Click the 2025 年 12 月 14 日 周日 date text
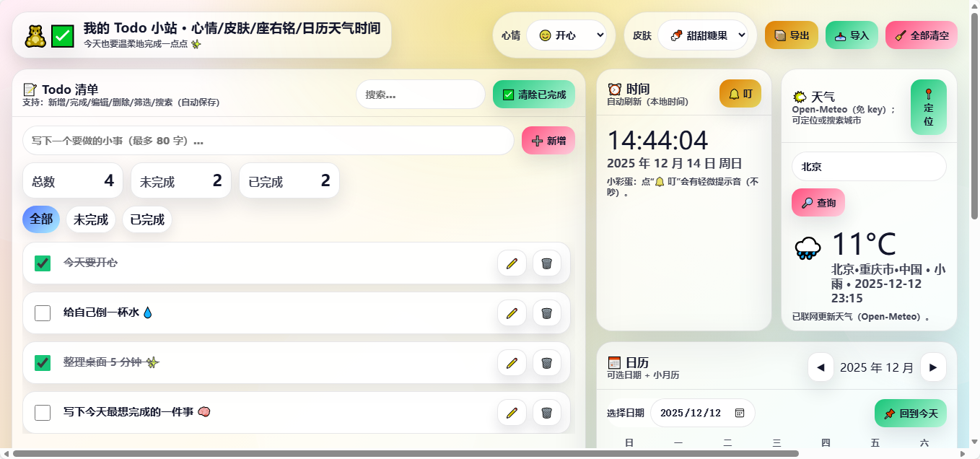Viewport: 980px width, 459px height. point(675,163)
